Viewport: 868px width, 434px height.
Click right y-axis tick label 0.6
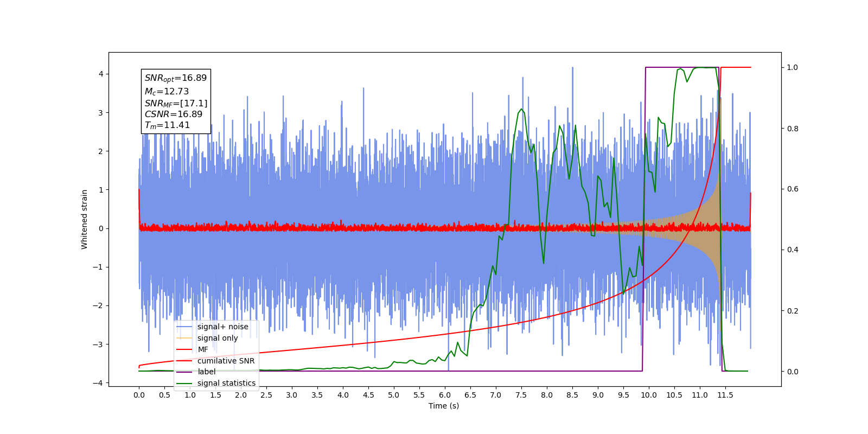[x=793, y=189]
